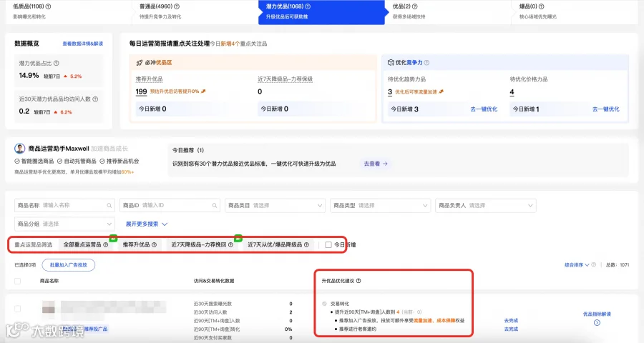Image resolution: width=644 pixels, height=343 pixels.
Task: Toggle the select-all checkbox in table header
Action: click(x=17, y=281)
